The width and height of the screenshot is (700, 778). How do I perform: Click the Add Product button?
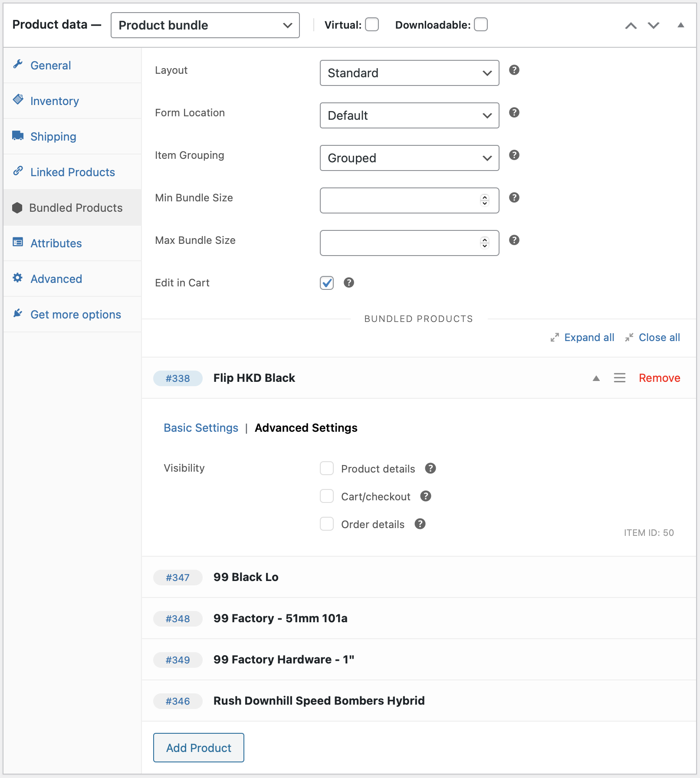pos(198,747)
